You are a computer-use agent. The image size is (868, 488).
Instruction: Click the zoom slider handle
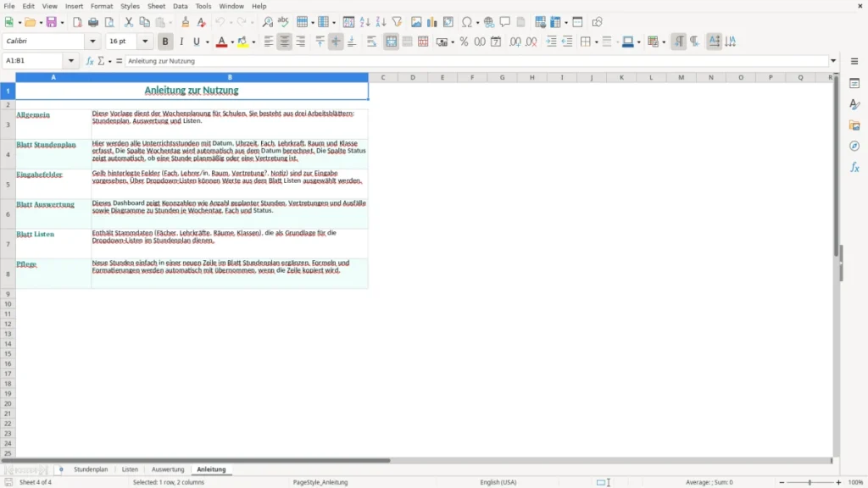click(x=810, y=482)
